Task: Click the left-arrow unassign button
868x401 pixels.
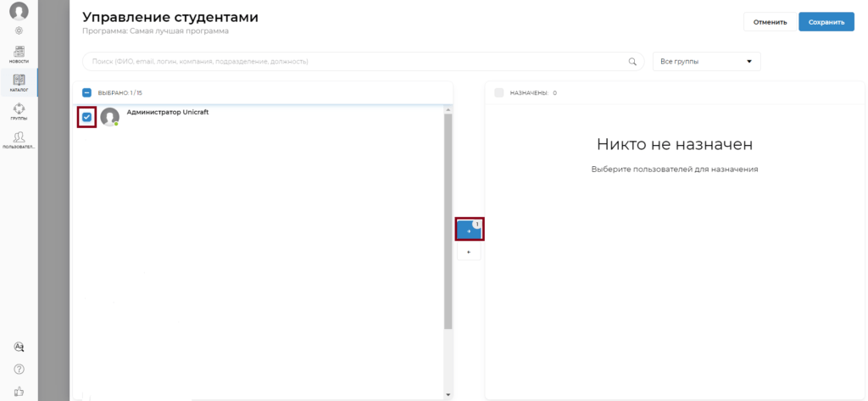Action: [469, 252]
